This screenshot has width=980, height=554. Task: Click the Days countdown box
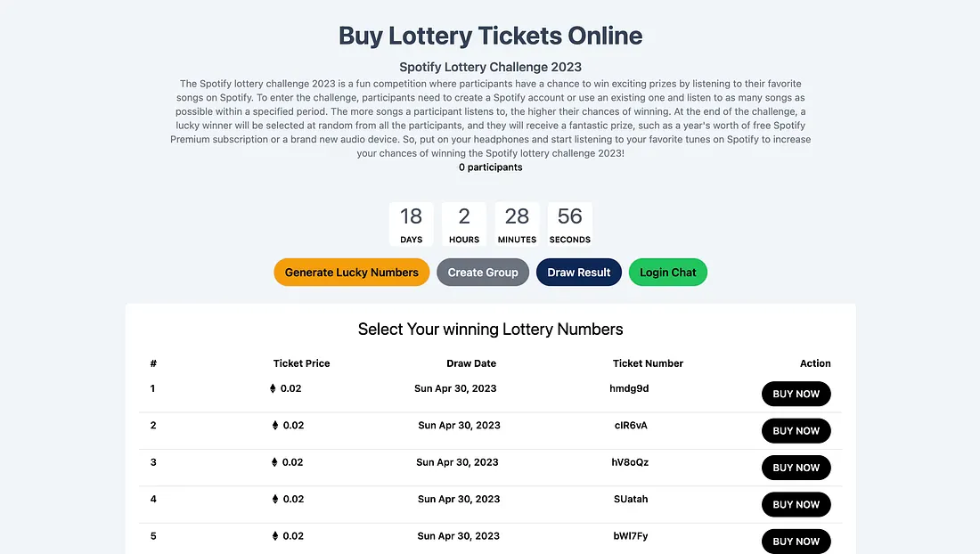pos(411,224)
